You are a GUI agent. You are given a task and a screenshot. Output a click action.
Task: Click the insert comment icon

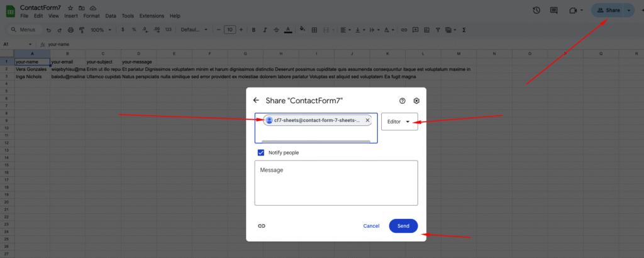point(415,30)
